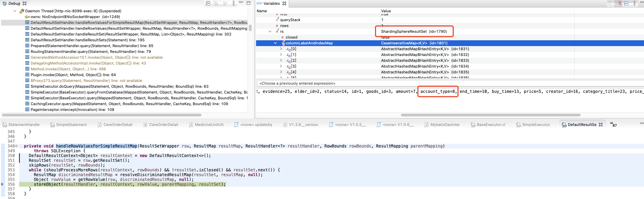Viewport: 644px width, 199px height.
Task: Click the account_type=8 text in detail pane
Action: [438, 91]
